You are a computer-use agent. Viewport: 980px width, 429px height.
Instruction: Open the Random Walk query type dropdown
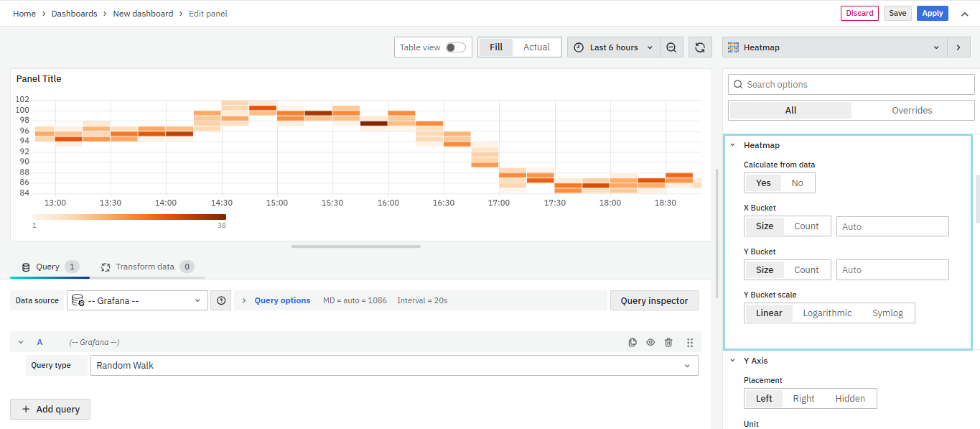click(x=393, y=366)
